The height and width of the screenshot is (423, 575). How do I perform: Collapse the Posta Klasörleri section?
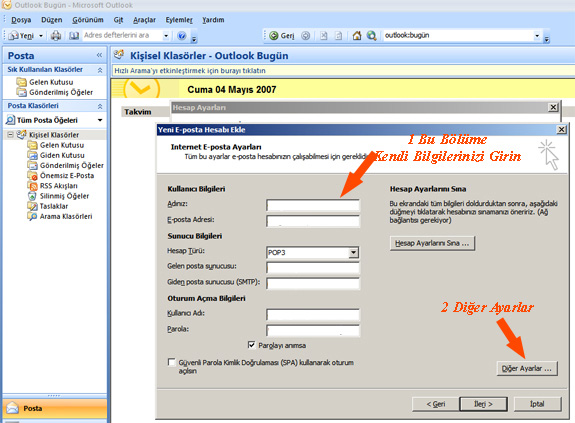(100, 106)
